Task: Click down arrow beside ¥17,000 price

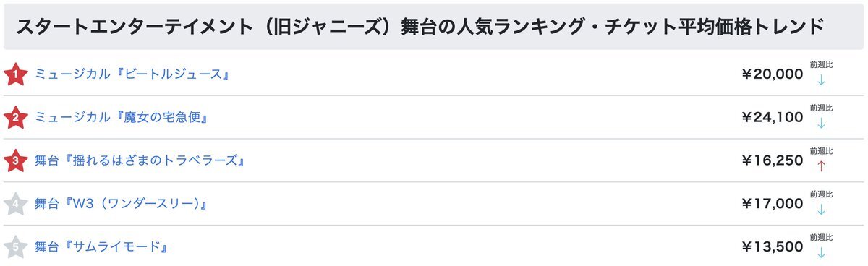Action: pyautogui.click(x=821, y=210)
